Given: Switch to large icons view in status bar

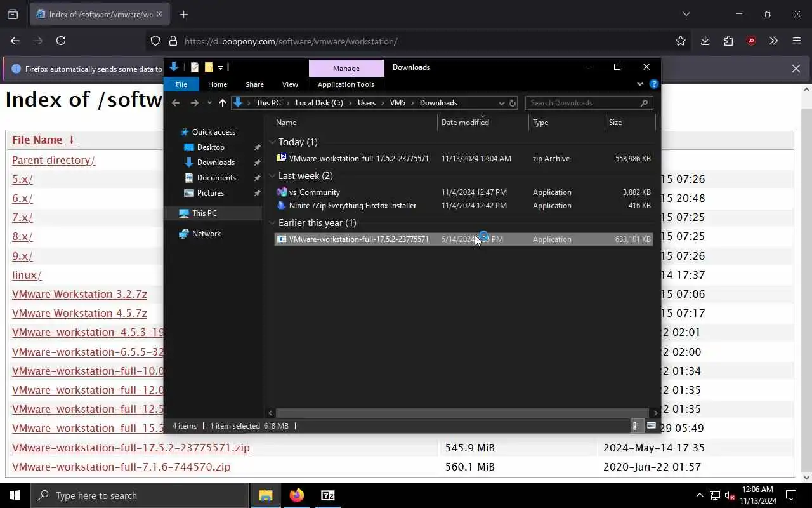Looking at the screenshot, I should pyautogui.click(x=652, y=426).
